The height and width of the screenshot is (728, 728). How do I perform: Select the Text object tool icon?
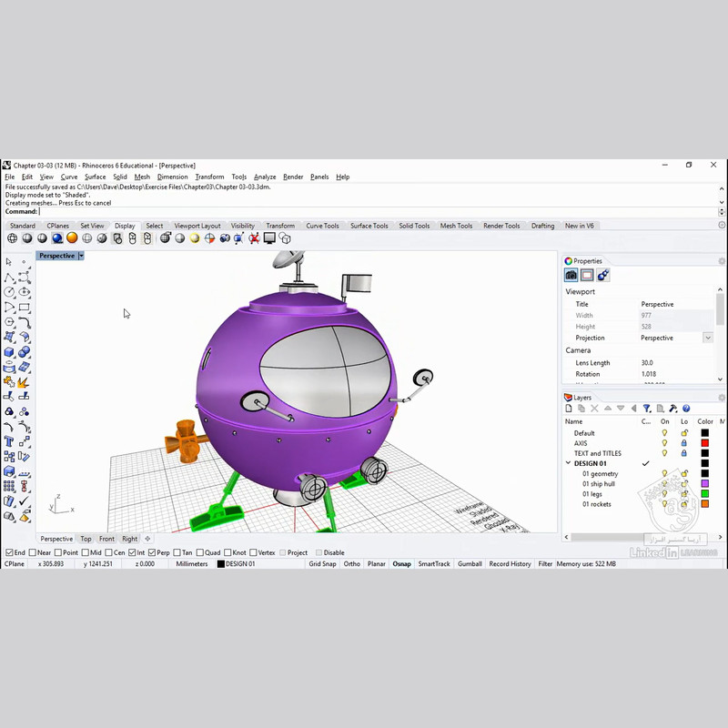[9, 440]
